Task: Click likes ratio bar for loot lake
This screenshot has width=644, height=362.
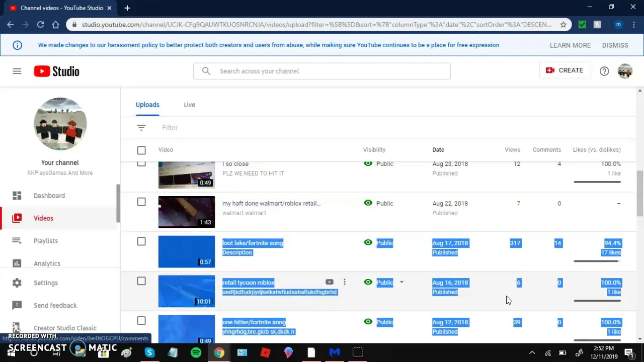Action: point(597,261)
